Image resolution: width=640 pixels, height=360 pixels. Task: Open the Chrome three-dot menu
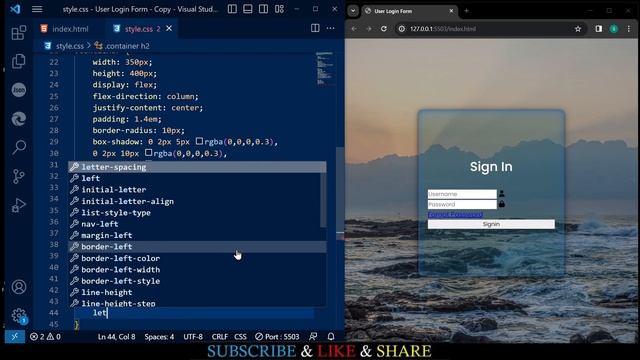click(629, 29)
